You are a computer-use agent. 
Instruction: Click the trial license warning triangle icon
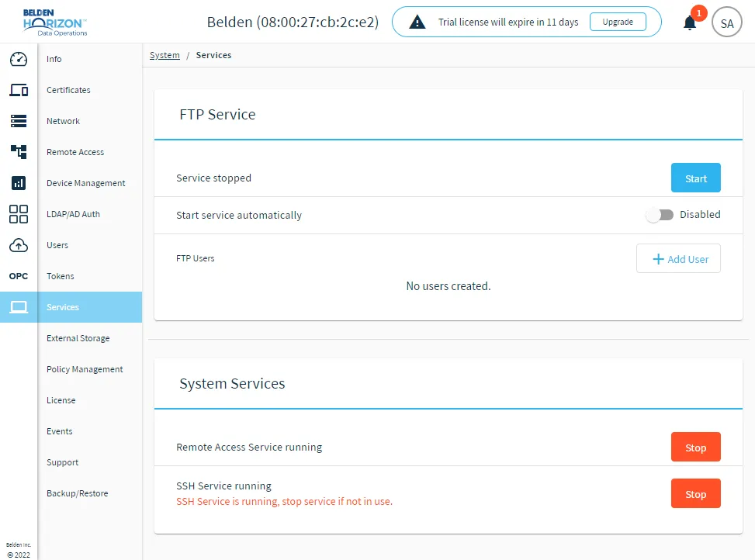(417, 22)
